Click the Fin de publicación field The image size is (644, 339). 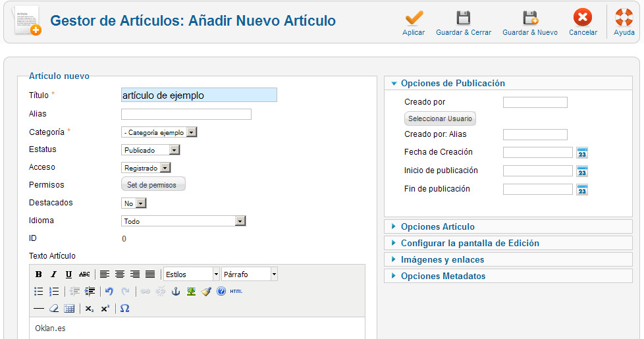[537, 189]
